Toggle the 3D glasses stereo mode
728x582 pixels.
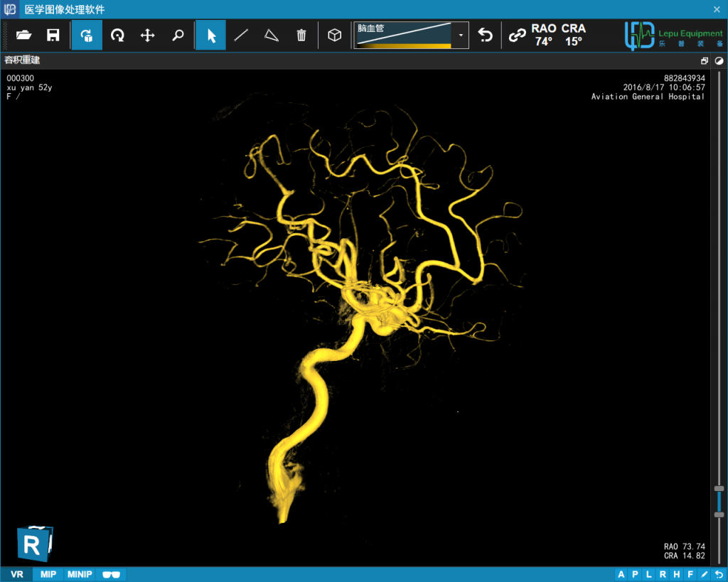[110, 574]
